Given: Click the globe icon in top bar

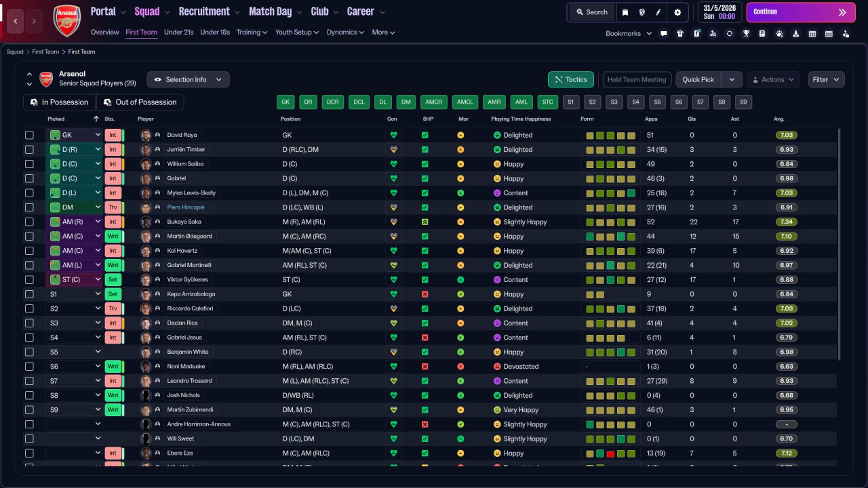Looking at the screenshot, I should coord(642,12).
